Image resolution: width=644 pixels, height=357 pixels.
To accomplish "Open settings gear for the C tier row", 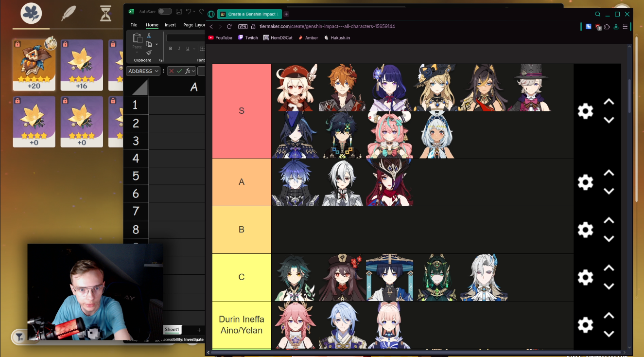I will click(585, 277).
